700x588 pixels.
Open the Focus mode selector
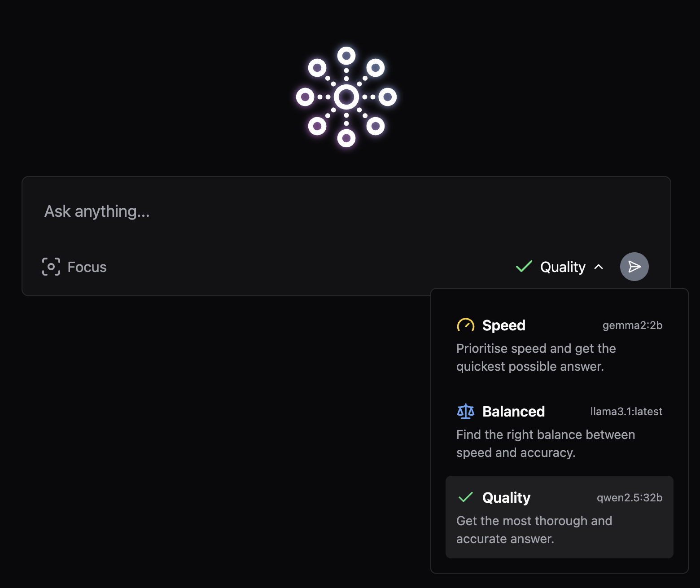[x=74, y=267]
